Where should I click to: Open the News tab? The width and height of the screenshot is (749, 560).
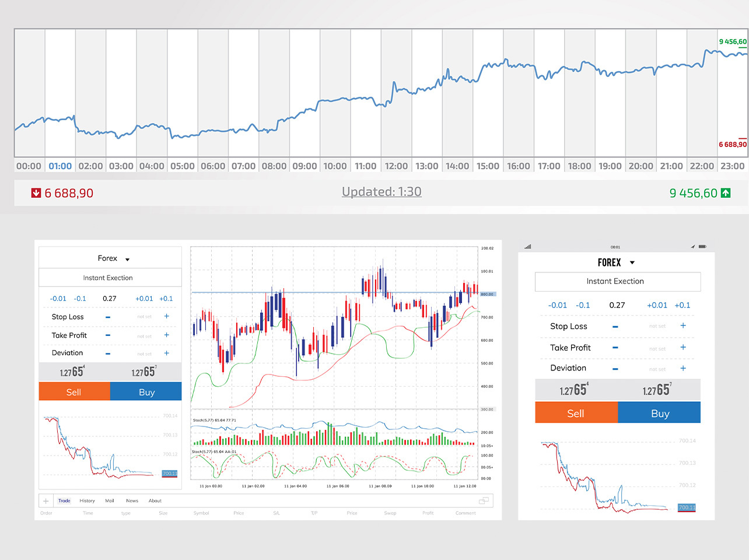tap(132, 501)
